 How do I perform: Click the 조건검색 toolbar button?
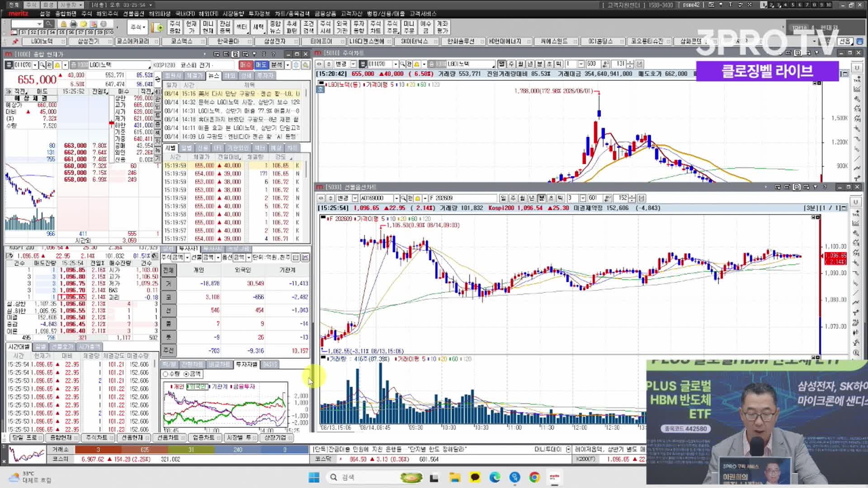(308, 27)
